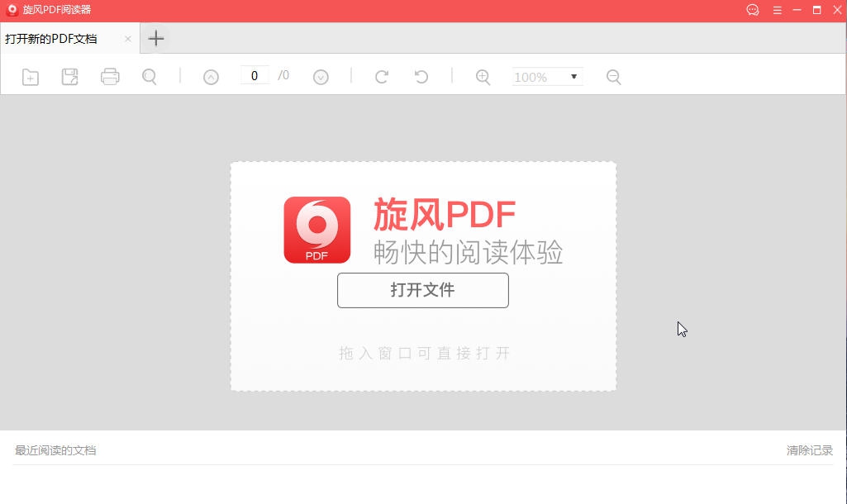This screenshot has width=847, height=504.
Task: Go to the previous page
Action: 211,76
